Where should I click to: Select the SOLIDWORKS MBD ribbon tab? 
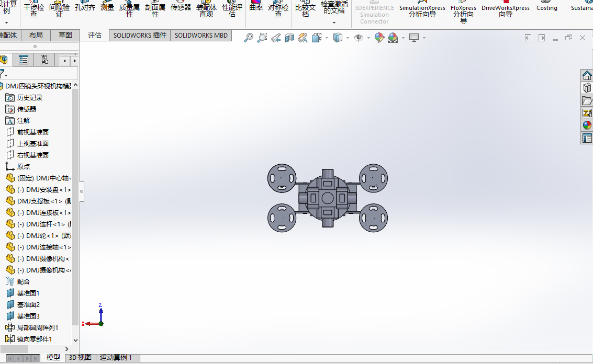[x=201, y=35]
